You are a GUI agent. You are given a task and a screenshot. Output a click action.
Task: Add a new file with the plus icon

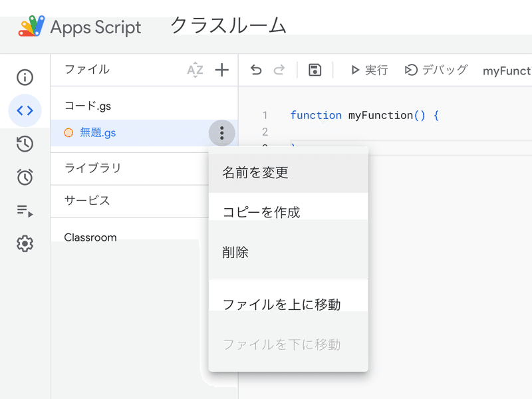[x=221, y=69]
